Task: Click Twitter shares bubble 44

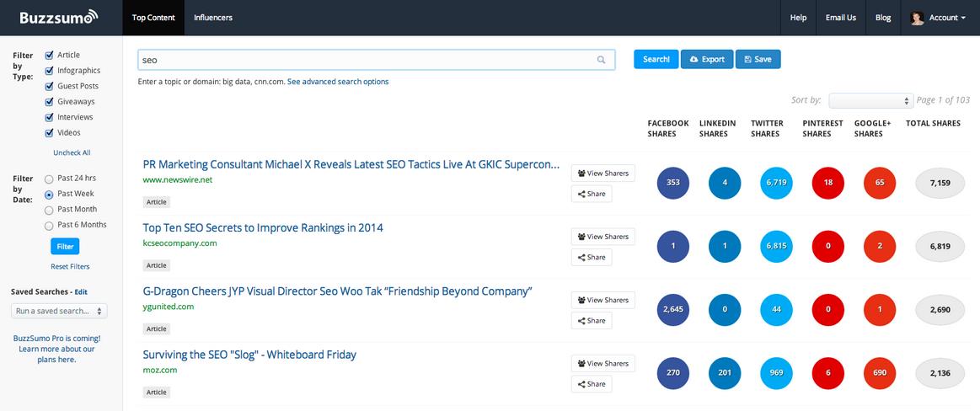Action: click(776, 310)
